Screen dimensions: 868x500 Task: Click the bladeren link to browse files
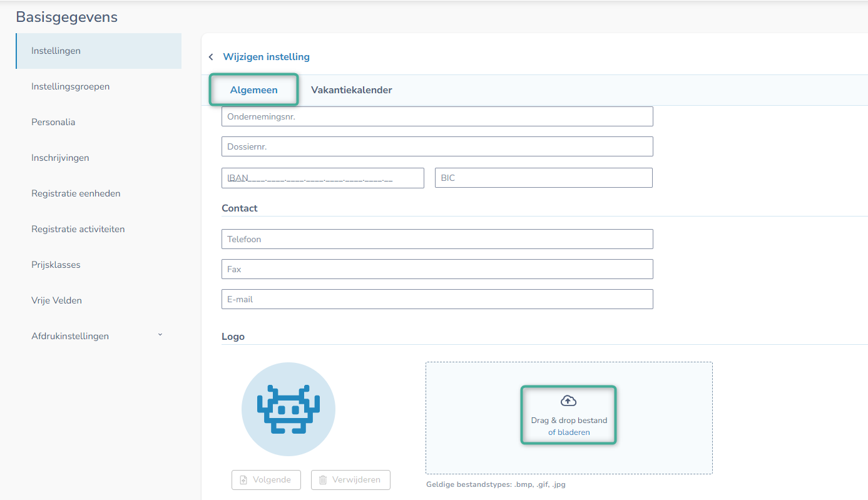coord(573,432)
